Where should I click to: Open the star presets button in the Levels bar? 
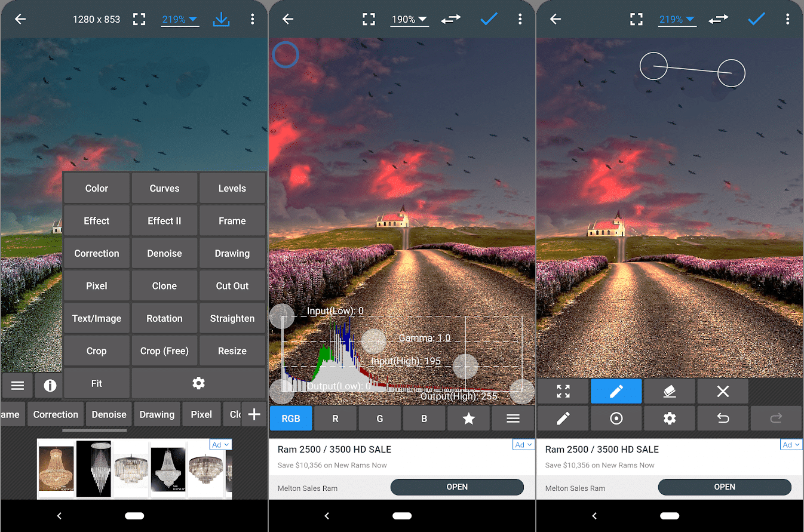[469, 419]
